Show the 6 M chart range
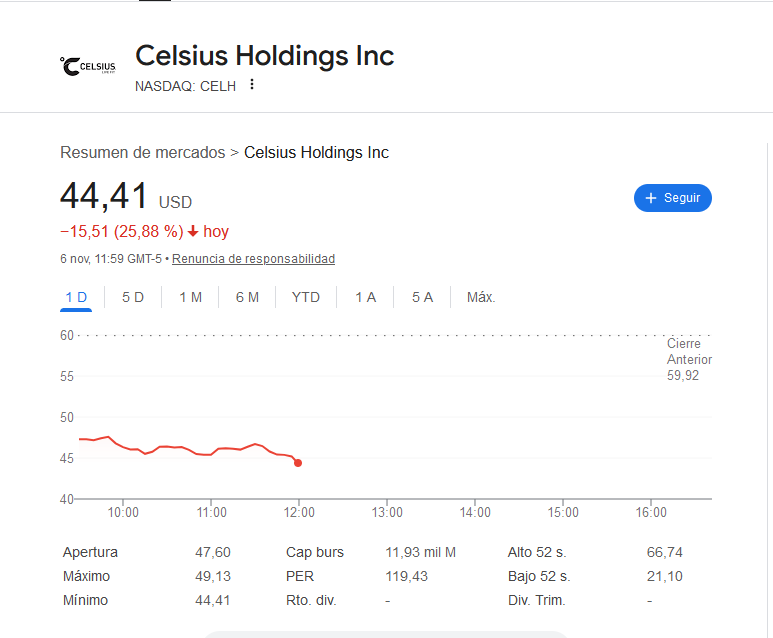 tap(247, 297)
